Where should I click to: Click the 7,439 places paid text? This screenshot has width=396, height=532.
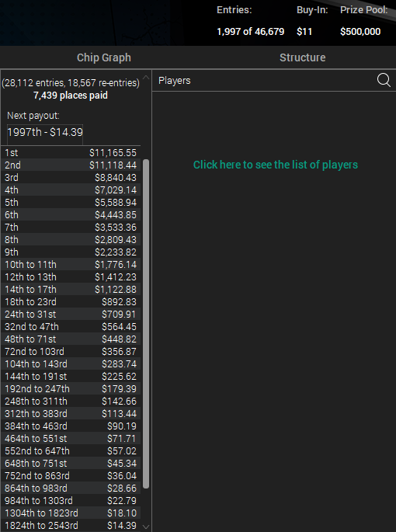point(71,96)
